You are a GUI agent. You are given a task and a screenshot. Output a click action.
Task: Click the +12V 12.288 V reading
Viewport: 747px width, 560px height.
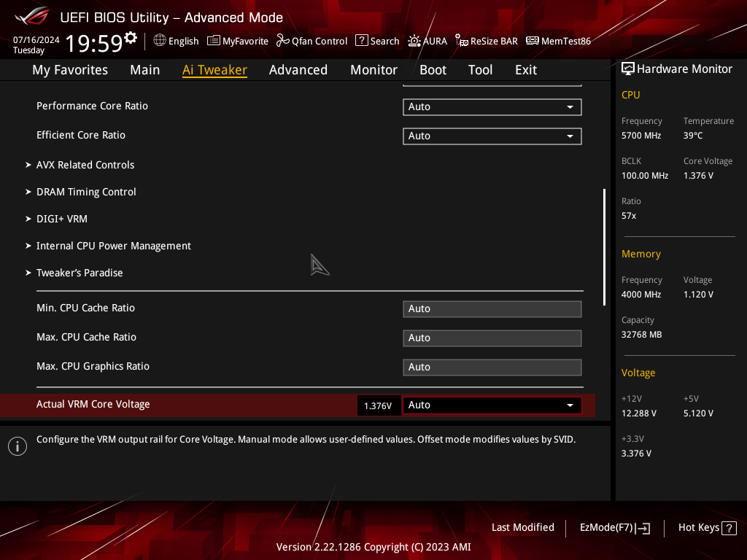[639, 413]
